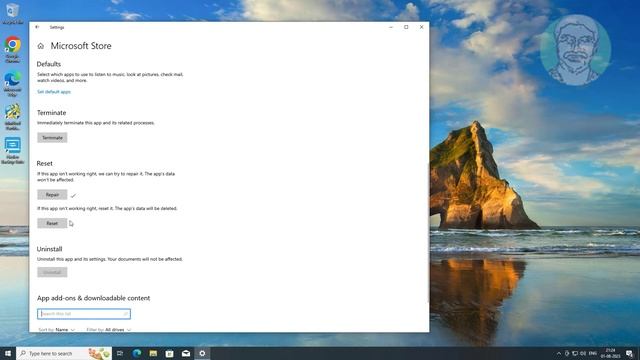Maximize the Settings window
The width and height of the screenshot is (640, 360).
(406, 27)
